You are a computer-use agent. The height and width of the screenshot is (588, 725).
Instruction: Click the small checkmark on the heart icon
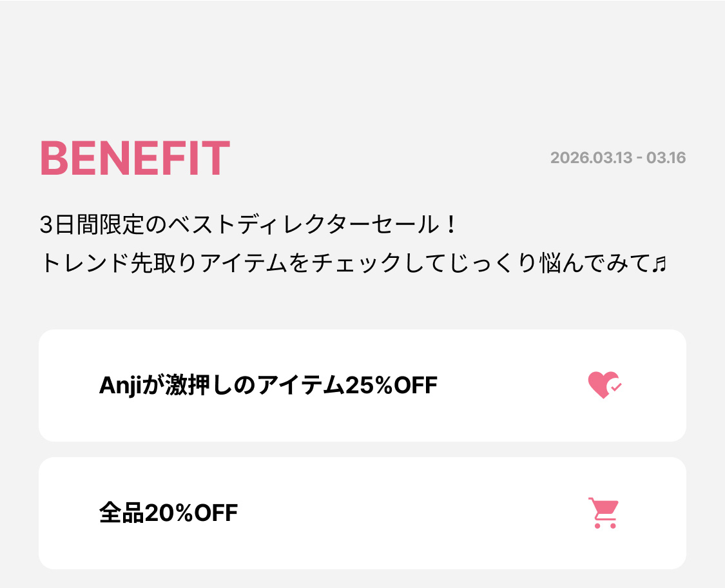coord(616,387)
